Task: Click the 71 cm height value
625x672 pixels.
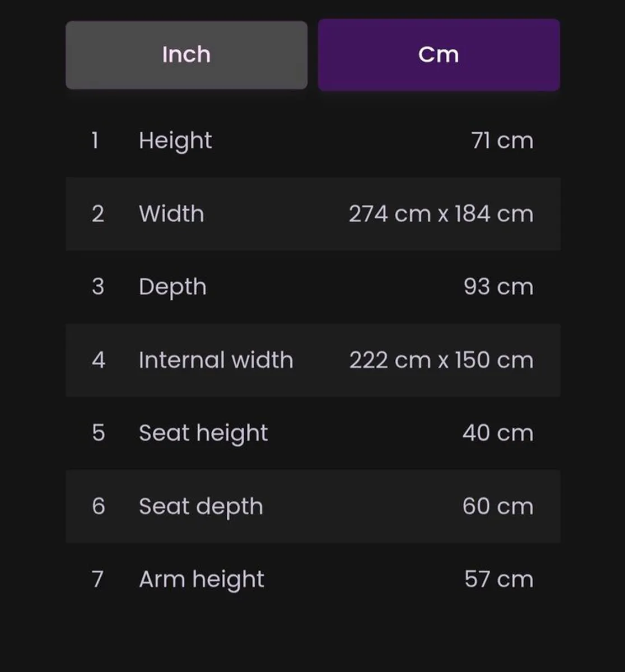Action: coord(502,141)
